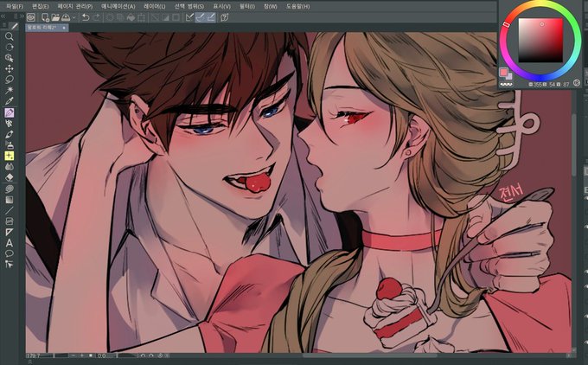Select the yellow Decoration tool
This screenshot has width=588, height=365.
(10, 156)
